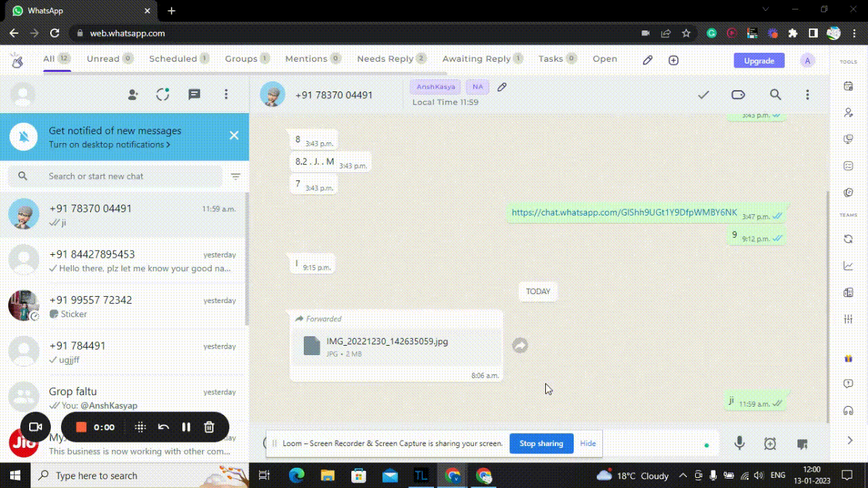Edit contact tags with pencil next to NA

(x=502, y=87)
